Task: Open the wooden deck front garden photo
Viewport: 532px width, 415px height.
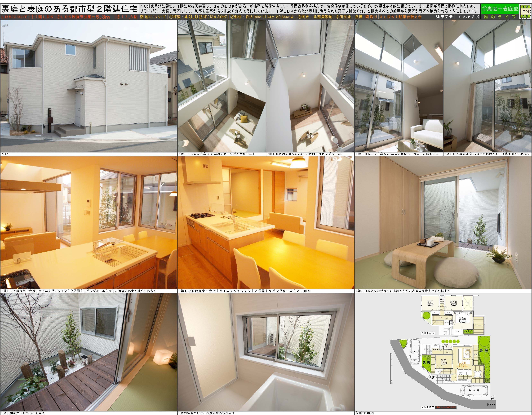Action: (89, 352)
